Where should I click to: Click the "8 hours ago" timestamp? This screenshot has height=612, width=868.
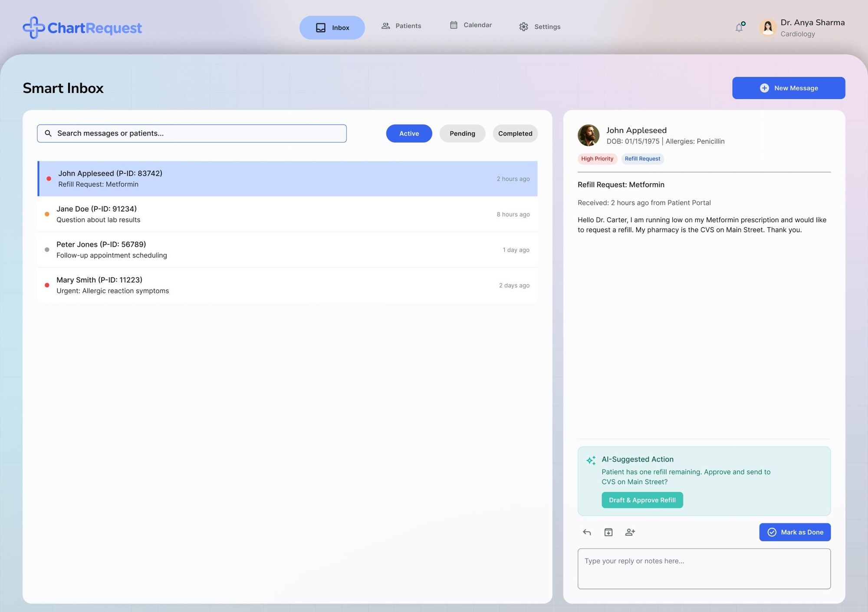coord(513,214)
